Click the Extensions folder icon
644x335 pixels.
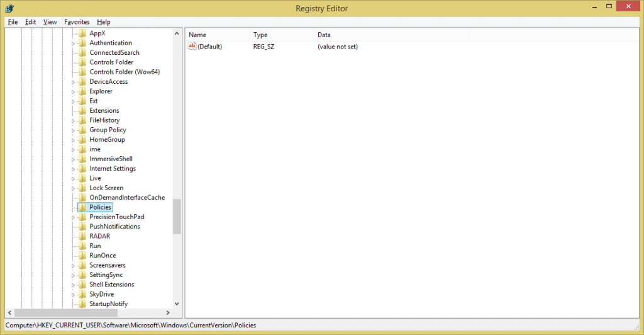(82, 111)
